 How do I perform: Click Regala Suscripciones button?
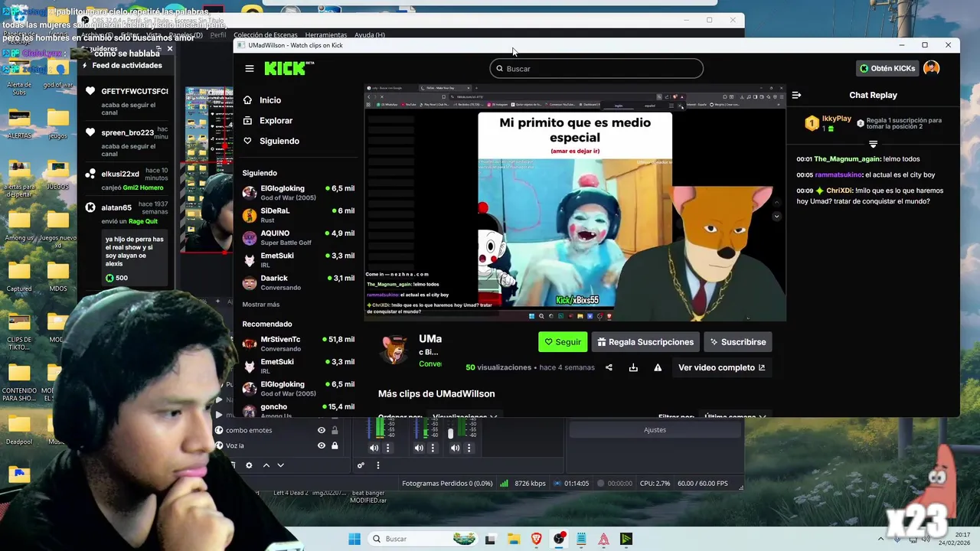click(x=645, y=342)
